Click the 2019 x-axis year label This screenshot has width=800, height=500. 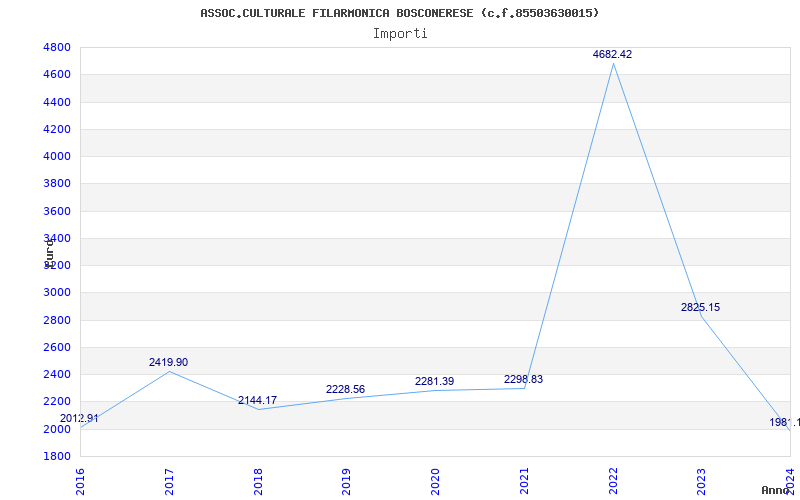(346, 482)
